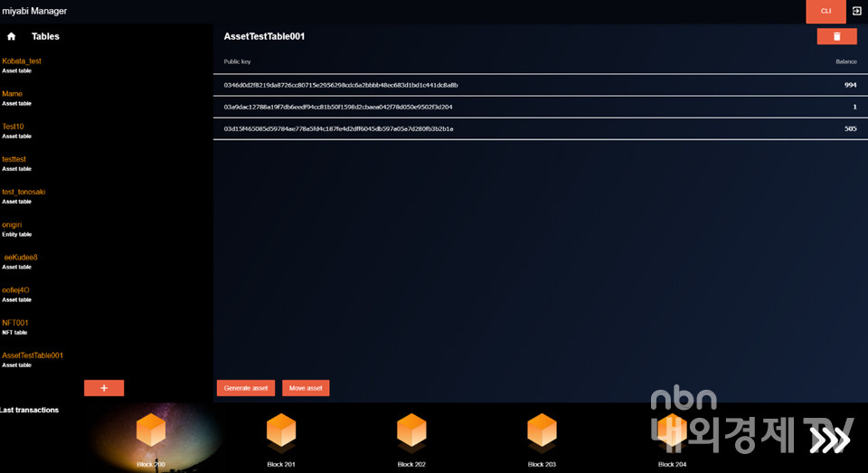Screen dimensions: 868x473
Task: Open the NFT001 table entry
Action: 15,323
